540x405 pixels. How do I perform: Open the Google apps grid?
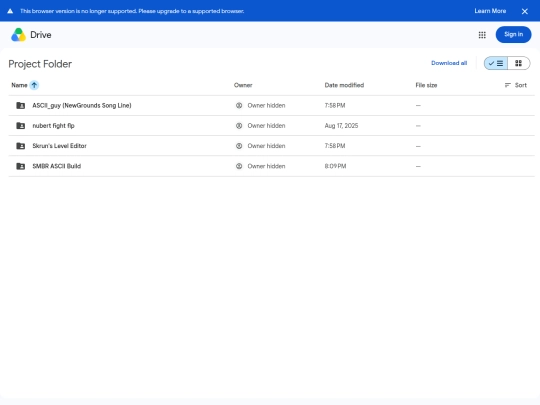coord(482,35)
